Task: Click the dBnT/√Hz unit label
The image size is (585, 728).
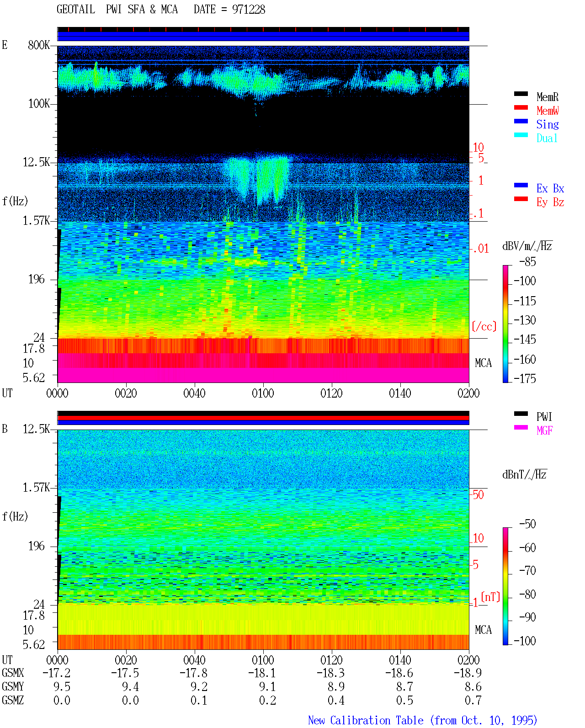Action: point(525,474)
